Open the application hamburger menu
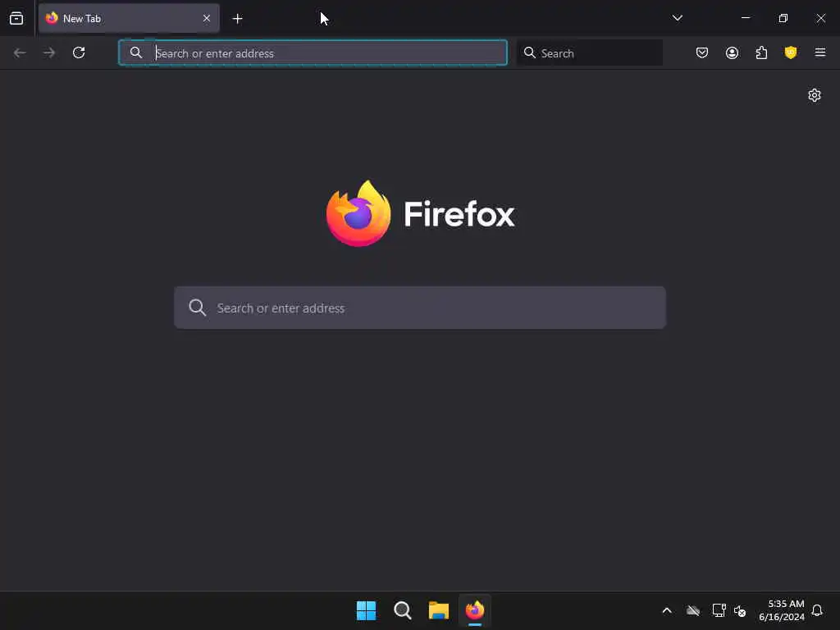Viewport: 840px width, 630px height. click(x=820, y=52)
